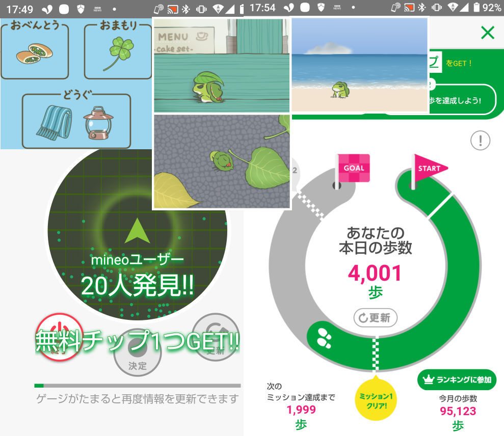
Task: Close the step mission screen with X
Action: [x=487, y=33]
